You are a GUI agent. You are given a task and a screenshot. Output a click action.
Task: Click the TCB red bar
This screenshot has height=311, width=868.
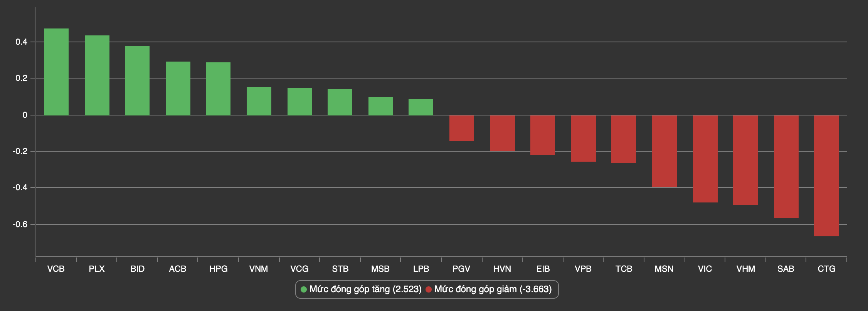click(624, 139)
